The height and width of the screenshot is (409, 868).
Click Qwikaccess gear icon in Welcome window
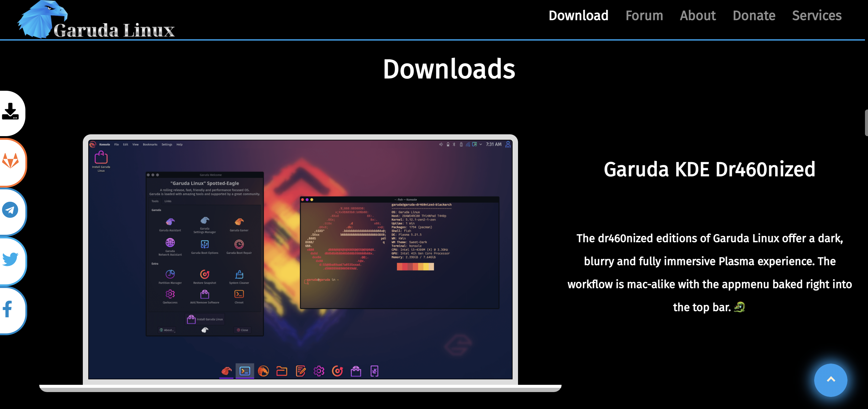pos(170,294)
